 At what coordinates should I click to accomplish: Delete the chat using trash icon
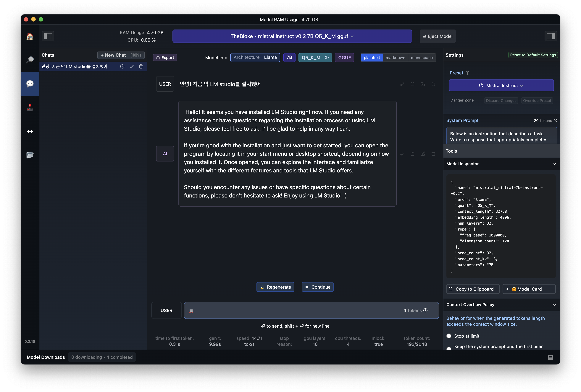(141, 66)
